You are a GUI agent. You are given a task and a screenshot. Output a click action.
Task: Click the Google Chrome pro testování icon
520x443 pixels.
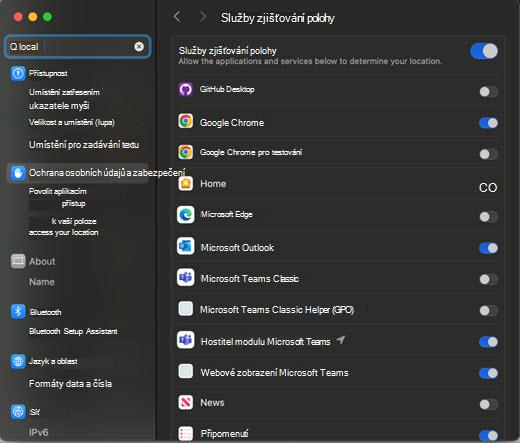(186, 152)
